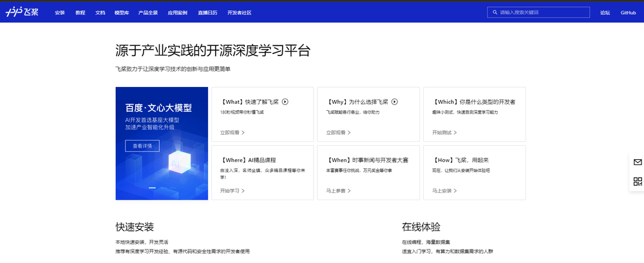Click 开始测试 in 【Which】 card
This screenshot has height=263, width=644.
click(x=444, y=133)
